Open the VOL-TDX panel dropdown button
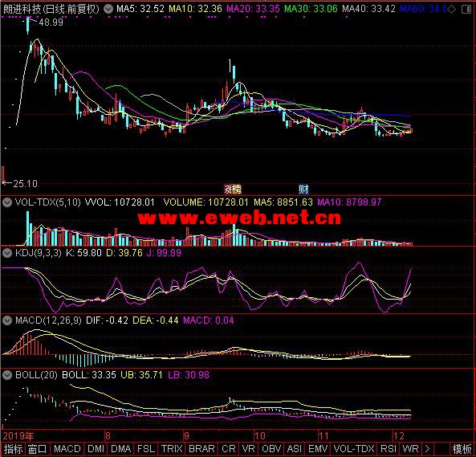 point(7,202)
